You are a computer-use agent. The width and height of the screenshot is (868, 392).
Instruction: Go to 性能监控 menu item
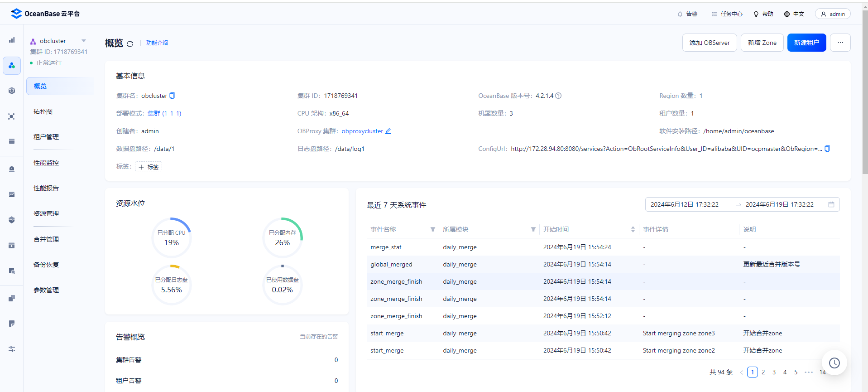(46, 163)
